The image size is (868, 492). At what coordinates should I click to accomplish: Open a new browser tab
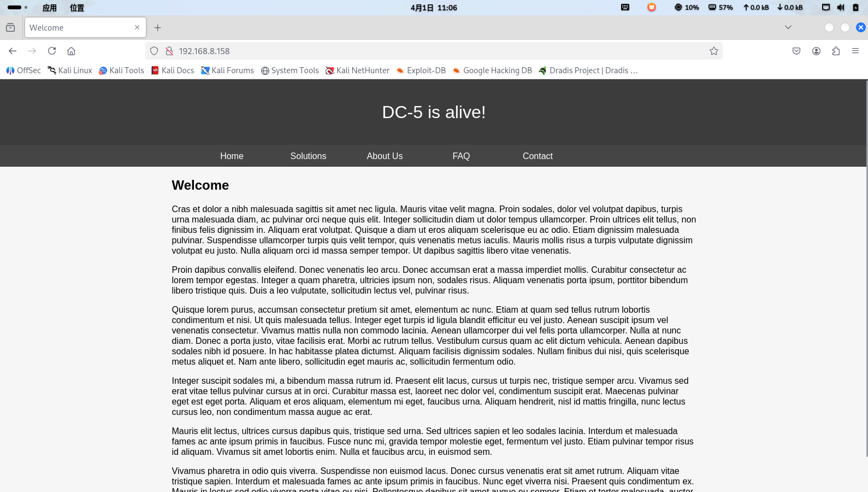[x=158, y=27]
